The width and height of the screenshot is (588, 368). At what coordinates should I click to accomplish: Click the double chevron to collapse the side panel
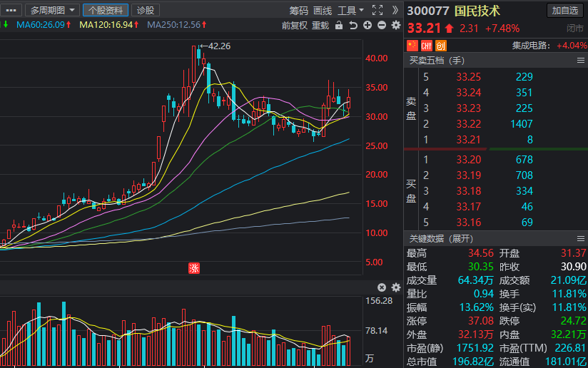click(x=395, y=10)
